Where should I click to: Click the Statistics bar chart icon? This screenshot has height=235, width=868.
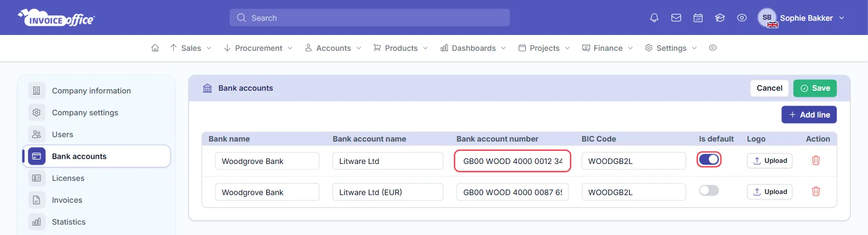pyautogui.click(x=37, y=222)
